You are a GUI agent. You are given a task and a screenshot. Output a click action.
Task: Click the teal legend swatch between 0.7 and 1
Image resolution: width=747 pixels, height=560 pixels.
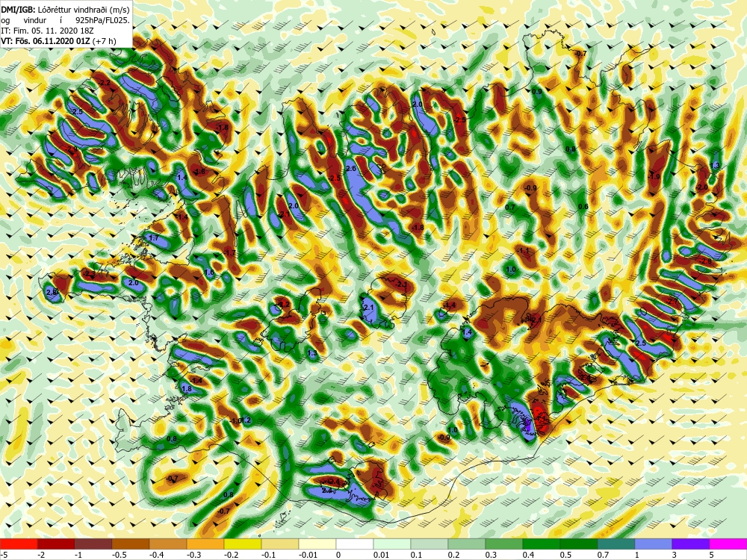point(616,544)
